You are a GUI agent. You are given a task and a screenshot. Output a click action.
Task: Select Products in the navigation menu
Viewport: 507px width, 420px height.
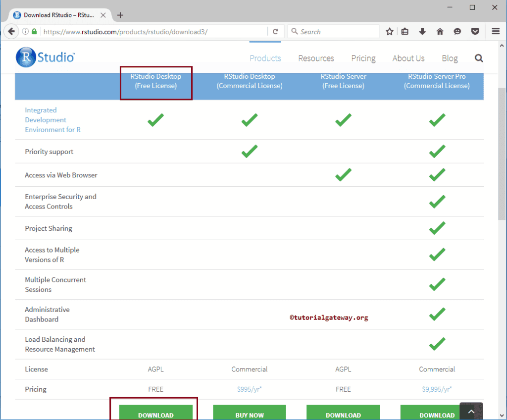pos(265,58)
